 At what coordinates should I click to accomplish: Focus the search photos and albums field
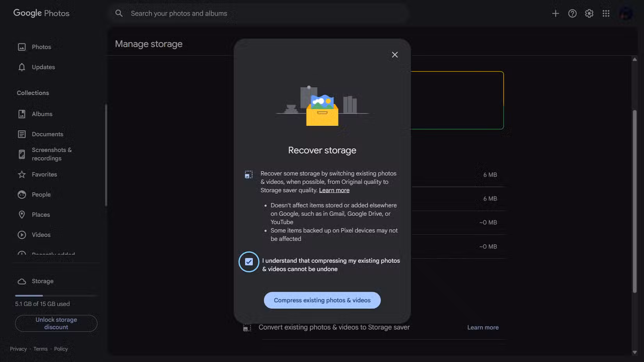(x=258, y=13)
